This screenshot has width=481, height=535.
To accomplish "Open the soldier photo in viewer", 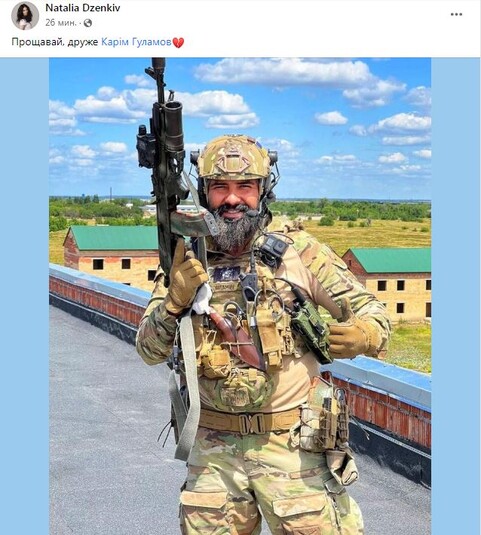I will click(x=240, y=296).
